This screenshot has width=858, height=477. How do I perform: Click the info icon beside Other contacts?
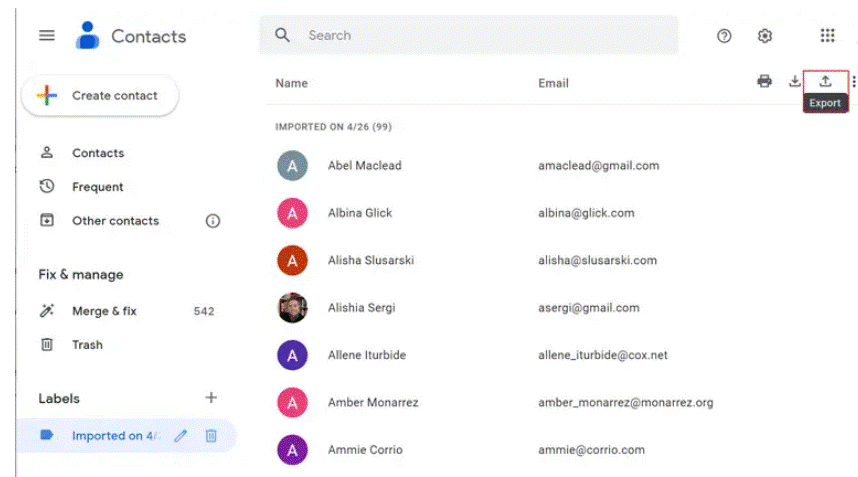point(213,220)
